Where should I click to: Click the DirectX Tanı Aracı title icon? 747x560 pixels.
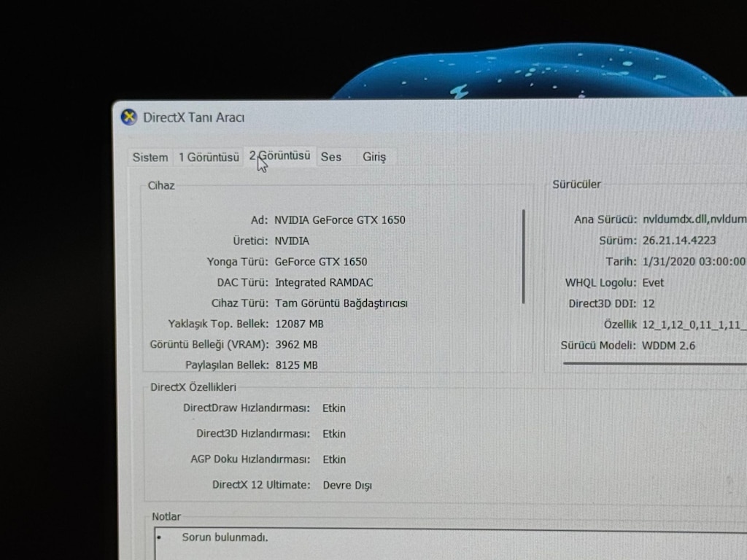click(x=129, y=117)
